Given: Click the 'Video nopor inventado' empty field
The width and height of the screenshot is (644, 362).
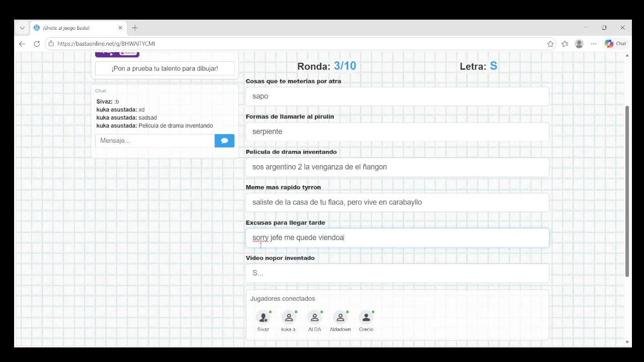Looking at the screenshot, I should (397, 273).
